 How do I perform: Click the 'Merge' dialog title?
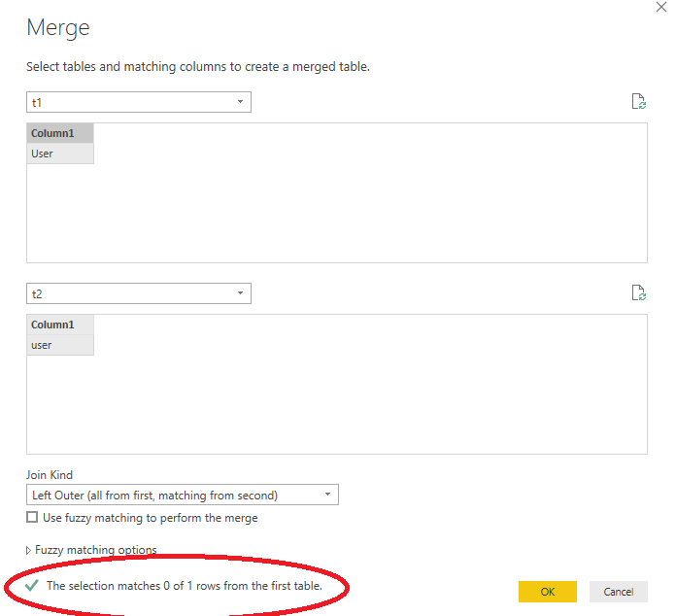(x=58, y=27)
